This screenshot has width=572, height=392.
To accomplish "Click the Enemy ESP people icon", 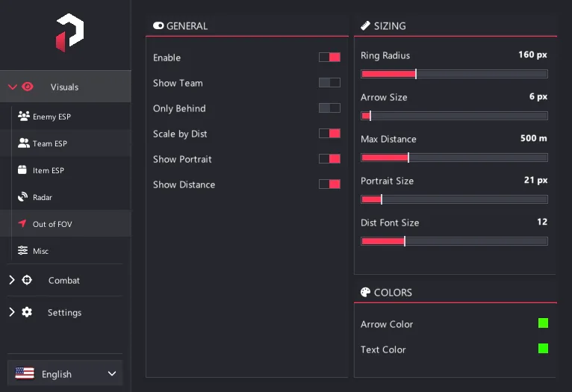I will pos(24,116).
